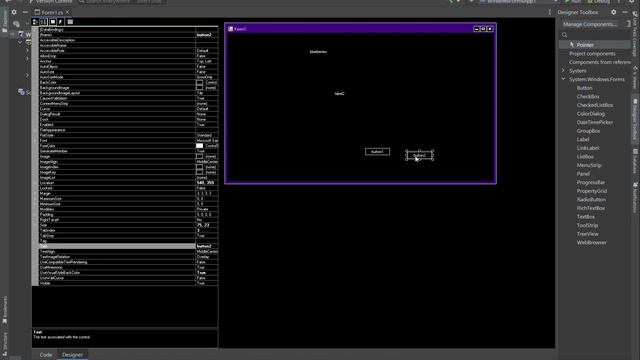Click the Text property value field
Viewport: 640px width, 360px height.
(207, 246)
